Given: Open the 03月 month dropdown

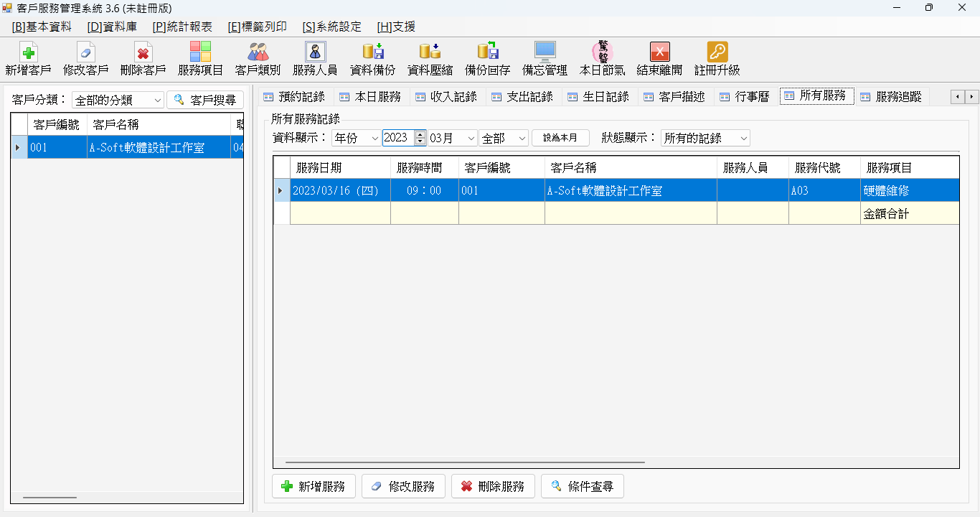Looking at the screenshot, I should [452, 138].
